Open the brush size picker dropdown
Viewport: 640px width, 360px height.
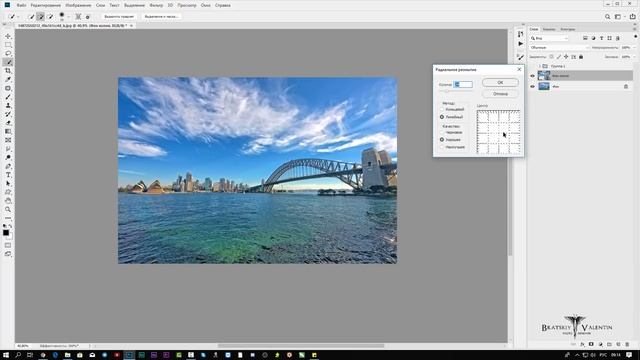coord(68,17)
